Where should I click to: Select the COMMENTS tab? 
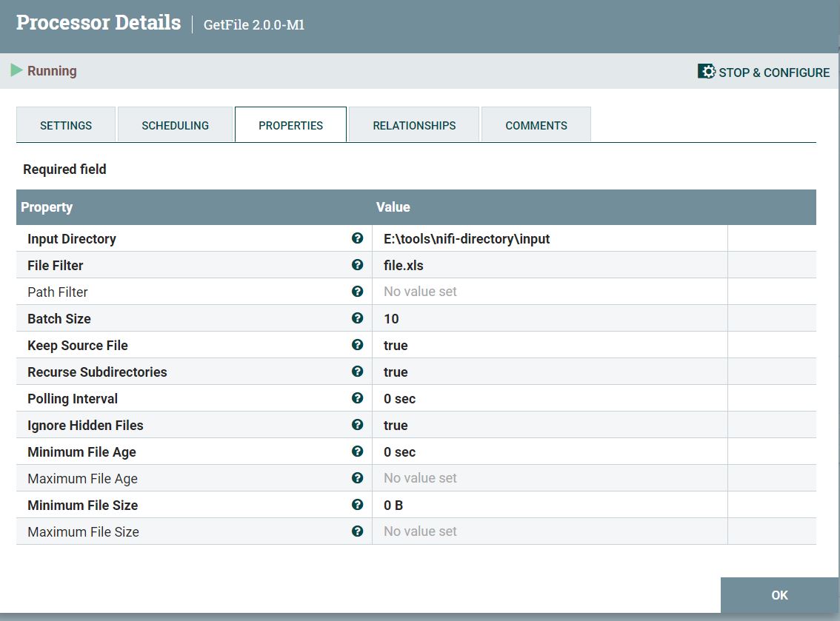coord(536,124)
